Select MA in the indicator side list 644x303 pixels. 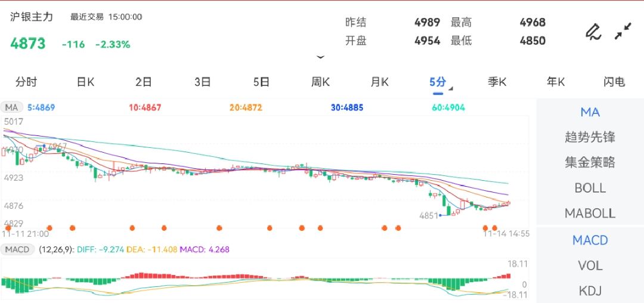[590, 112]
